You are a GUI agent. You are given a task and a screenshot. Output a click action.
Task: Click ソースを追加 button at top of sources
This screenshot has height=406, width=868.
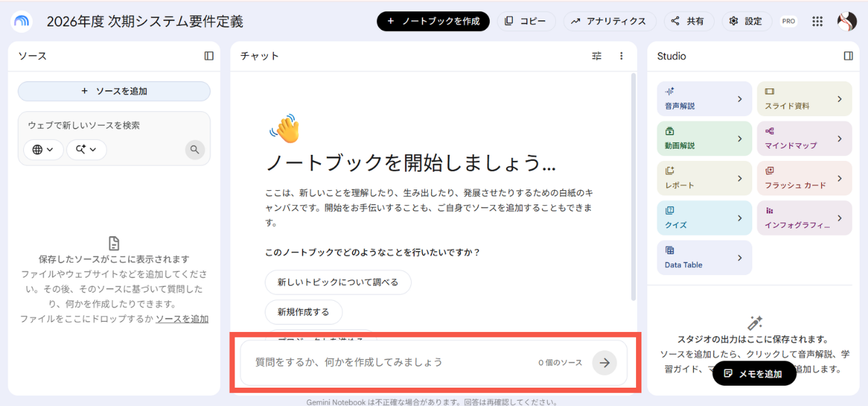(114, 91)
